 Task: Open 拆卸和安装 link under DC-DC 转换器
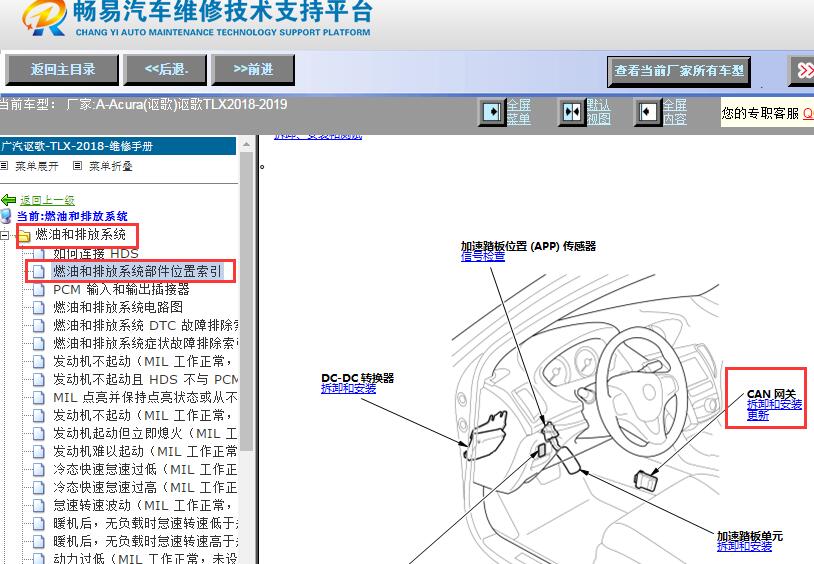[348, 388]
